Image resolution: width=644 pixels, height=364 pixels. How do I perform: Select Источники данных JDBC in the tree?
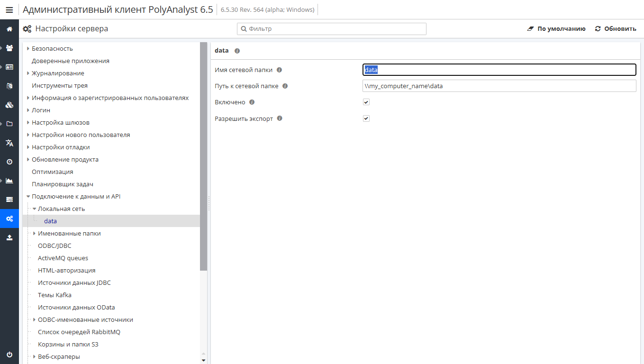coord(74,282)
